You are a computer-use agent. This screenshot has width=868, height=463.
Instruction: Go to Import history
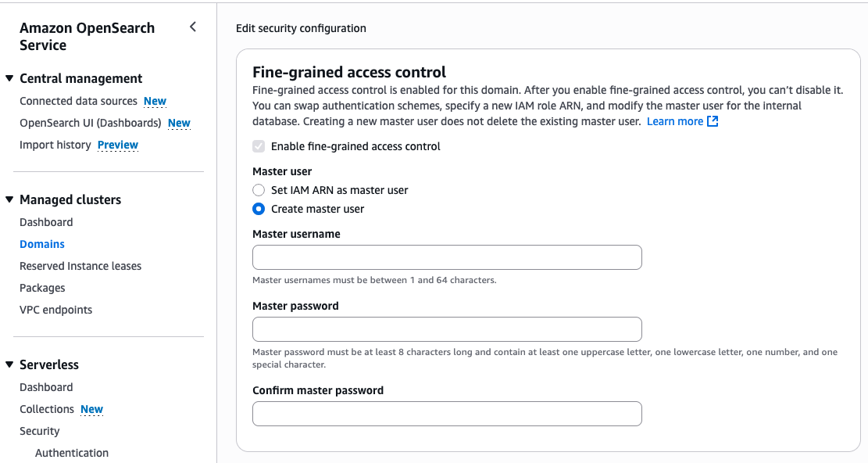[x=55, y=145]
